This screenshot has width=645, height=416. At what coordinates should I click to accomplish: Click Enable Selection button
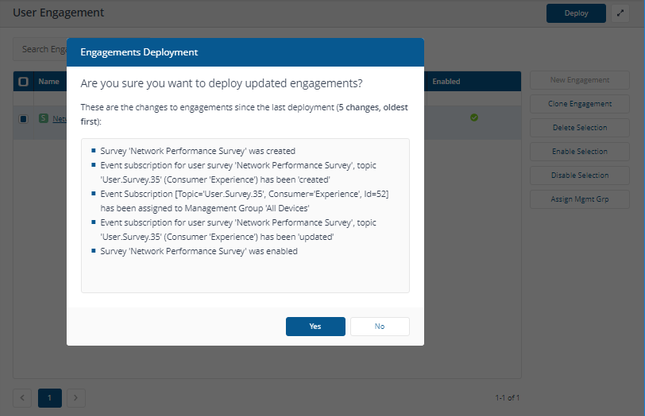[580, 152]
